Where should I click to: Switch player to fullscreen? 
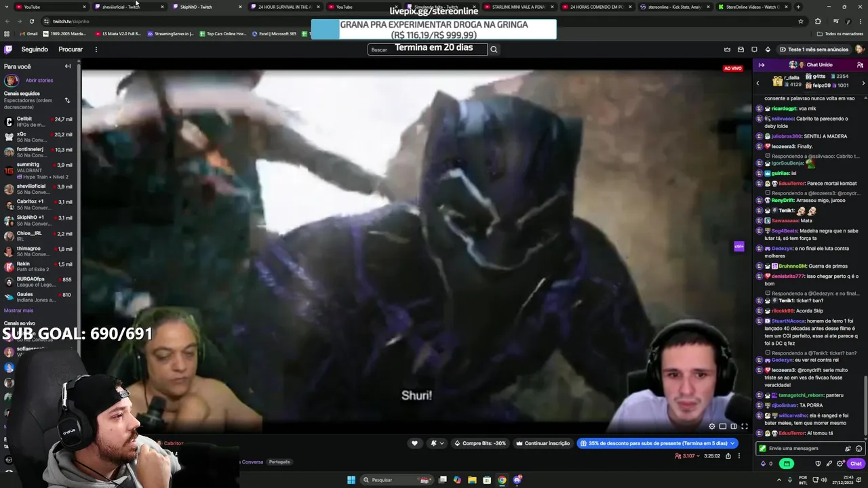click(745, 426)
